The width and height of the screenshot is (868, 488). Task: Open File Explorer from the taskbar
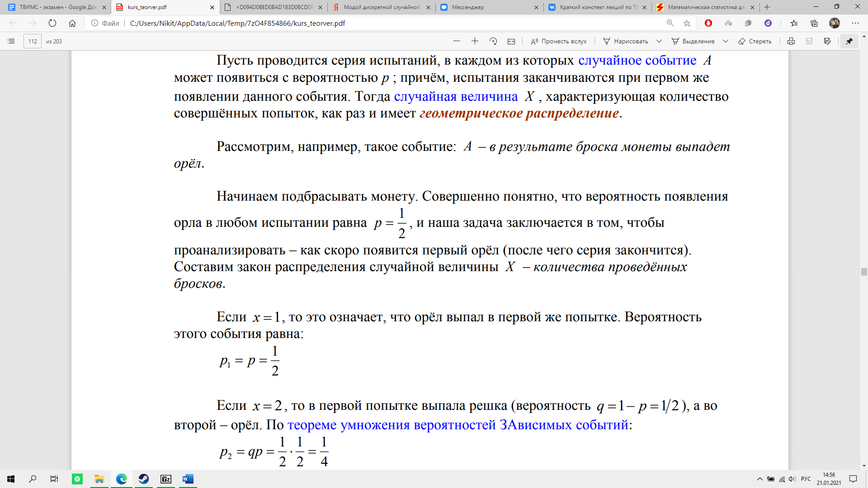(99, 479)
